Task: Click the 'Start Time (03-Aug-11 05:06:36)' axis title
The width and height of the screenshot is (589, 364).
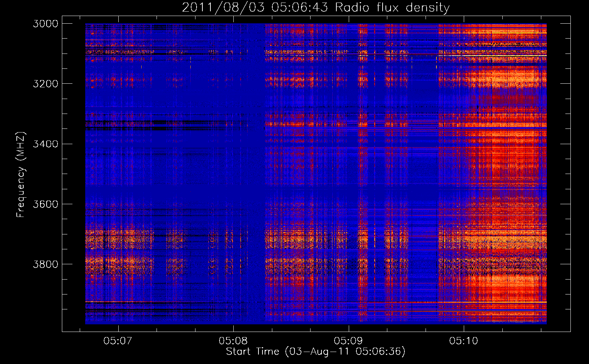Action: coord(316,352)
